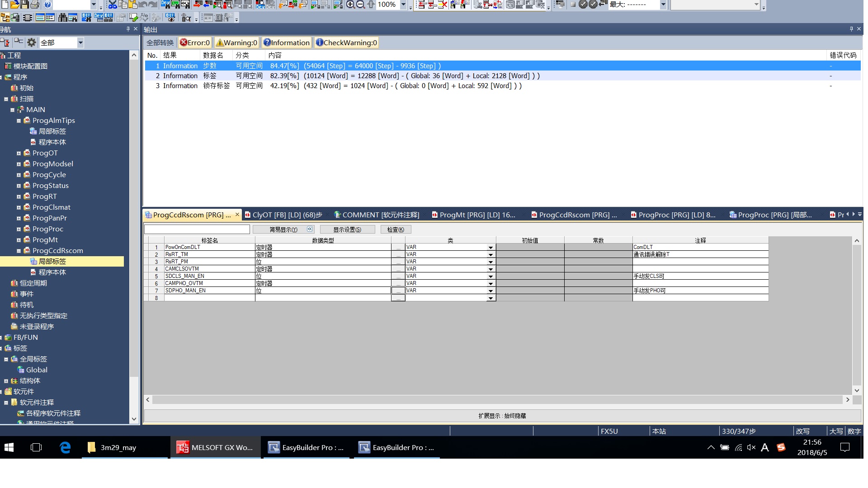Click the 显示设置(S) button
This screenshot has height=488, width=868.
click(347, 230)
